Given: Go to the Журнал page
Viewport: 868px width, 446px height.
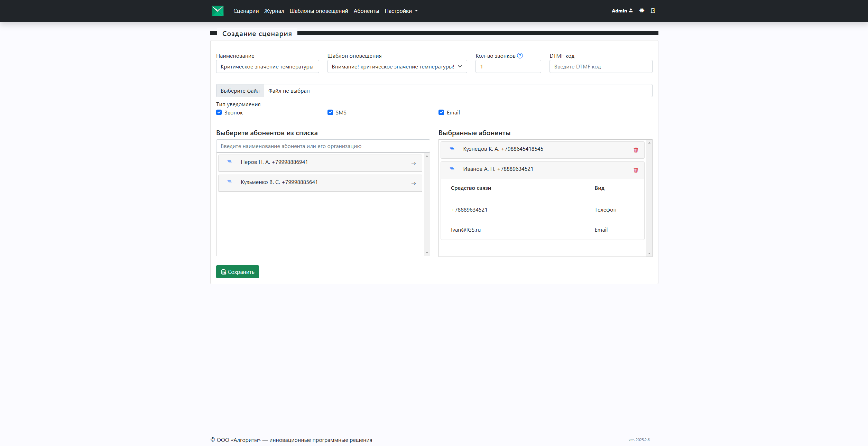Looking at the screenshot, I should tap(274, 11).
